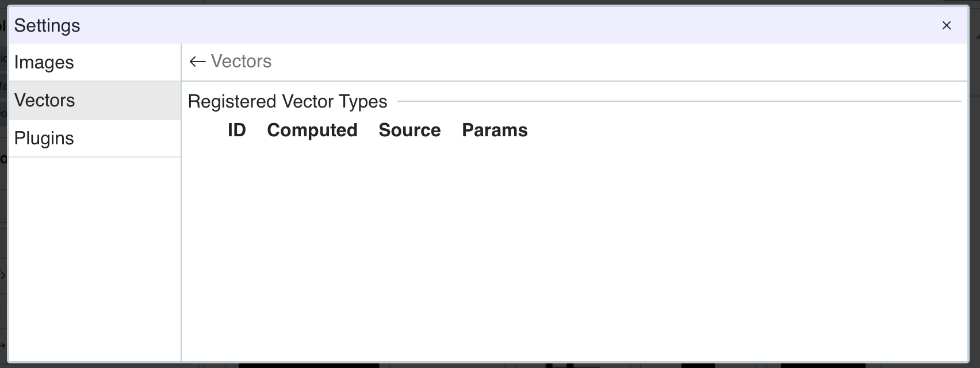Click the divider line right of Registered Vector Types
Viewport: 980px width, 368px height.
pos(679,102)
